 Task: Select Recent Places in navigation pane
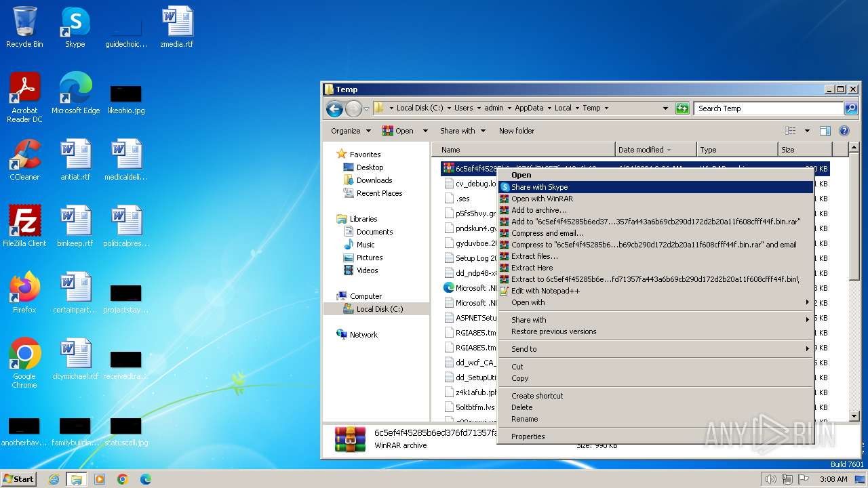[x=379, y=193]
